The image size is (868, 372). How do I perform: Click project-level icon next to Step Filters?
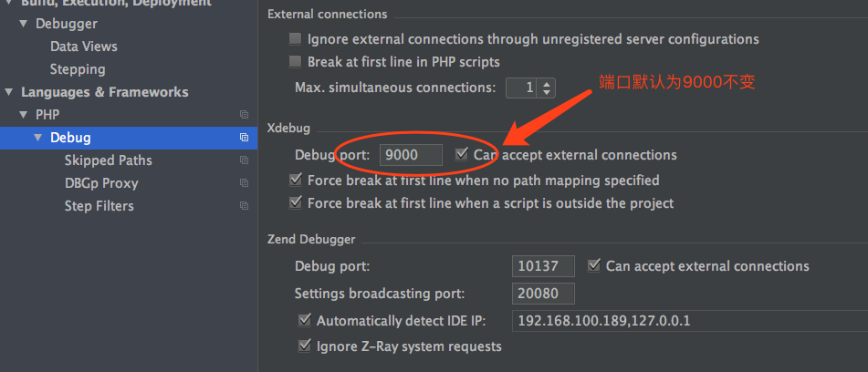[x=244, y=206]
